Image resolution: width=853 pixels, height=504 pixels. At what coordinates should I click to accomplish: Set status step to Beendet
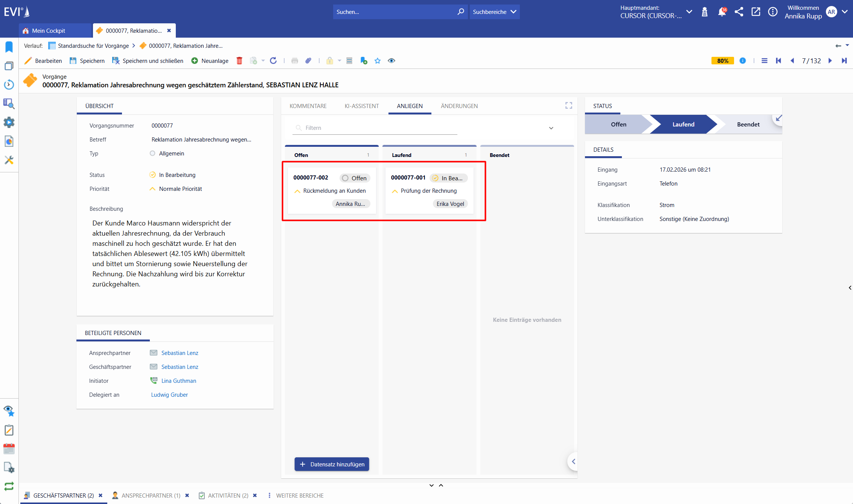[748, 124]
